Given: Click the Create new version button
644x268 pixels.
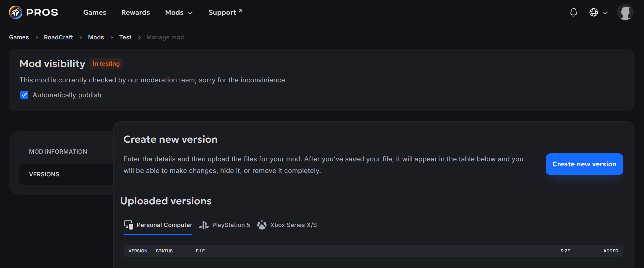Looking at the screenshot, I should (584, 164).
